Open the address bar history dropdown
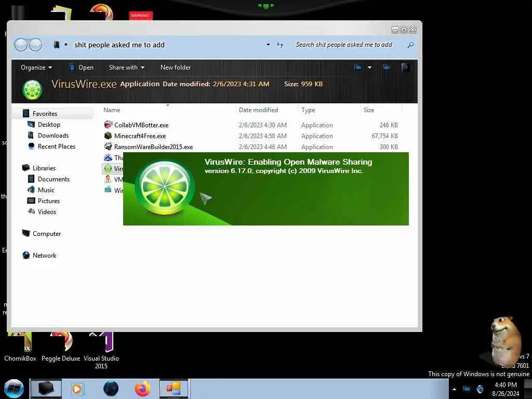This screenshot has height=399, width=532. [268, 45]
